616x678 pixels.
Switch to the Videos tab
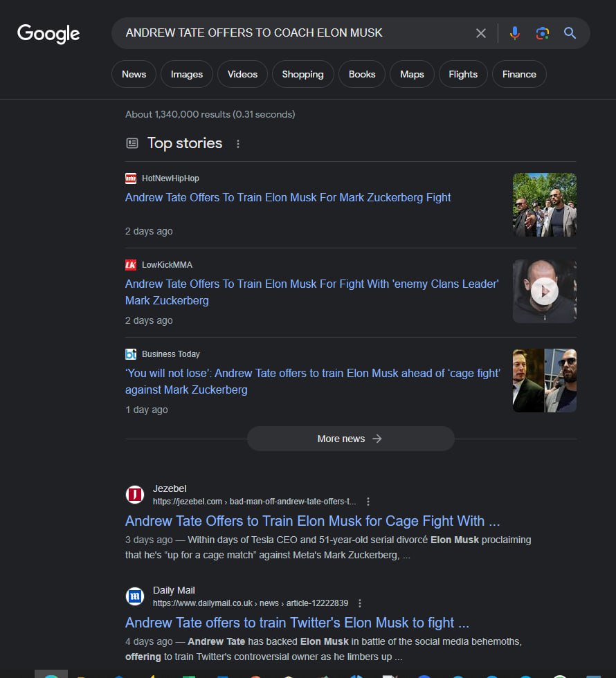click(242, 75)
